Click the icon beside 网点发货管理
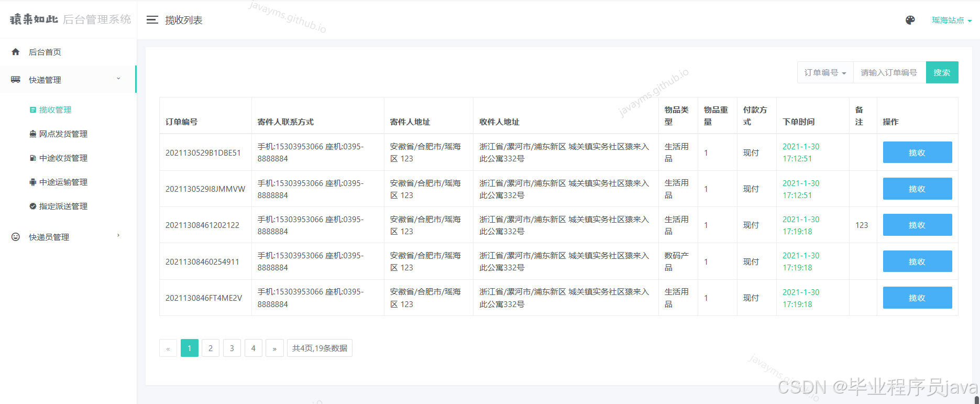The width and height of the screenshot is (980, 404). (x=33, y=134)
